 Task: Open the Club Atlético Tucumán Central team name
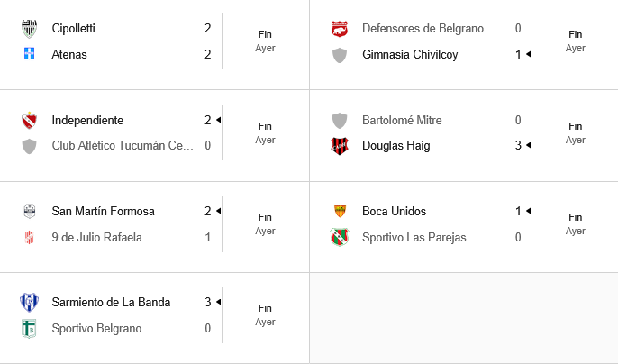click(x=123, y=146)
